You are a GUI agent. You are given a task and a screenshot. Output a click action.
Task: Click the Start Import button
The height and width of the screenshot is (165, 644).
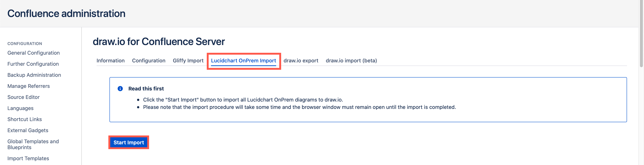point(129,142)
